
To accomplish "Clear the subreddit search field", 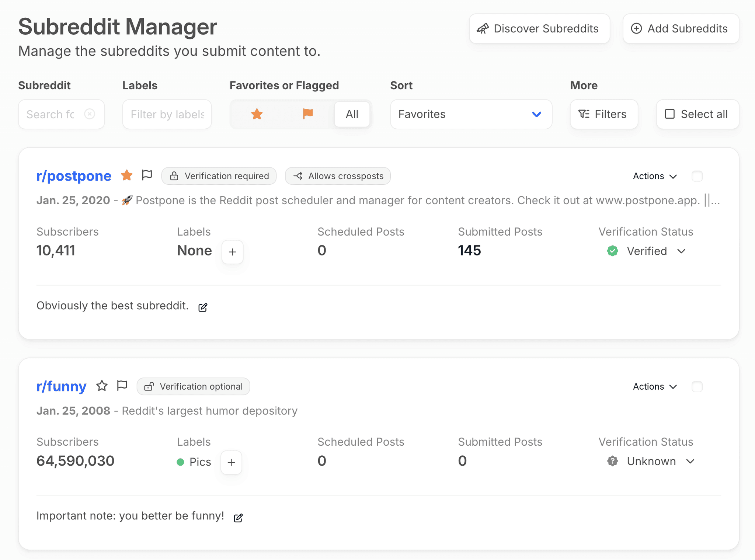I will pos(90,114).
